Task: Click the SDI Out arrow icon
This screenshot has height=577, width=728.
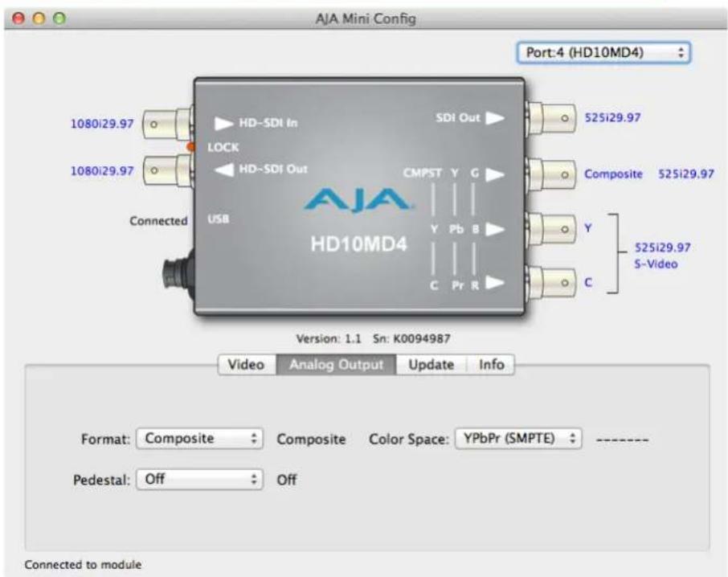Action: (x=495, y=118)
